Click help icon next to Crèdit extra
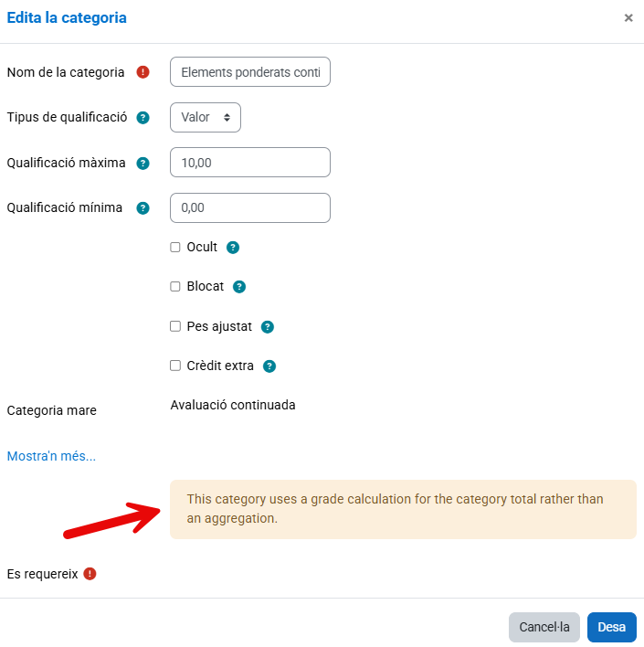Screen dimensions: 644x647 [x=269, y=366]
